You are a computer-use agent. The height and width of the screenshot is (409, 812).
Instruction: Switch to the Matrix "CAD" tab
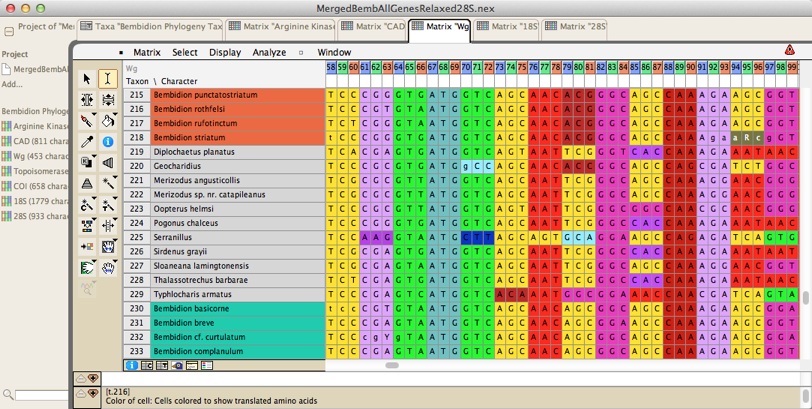click(x=370, y=26)
